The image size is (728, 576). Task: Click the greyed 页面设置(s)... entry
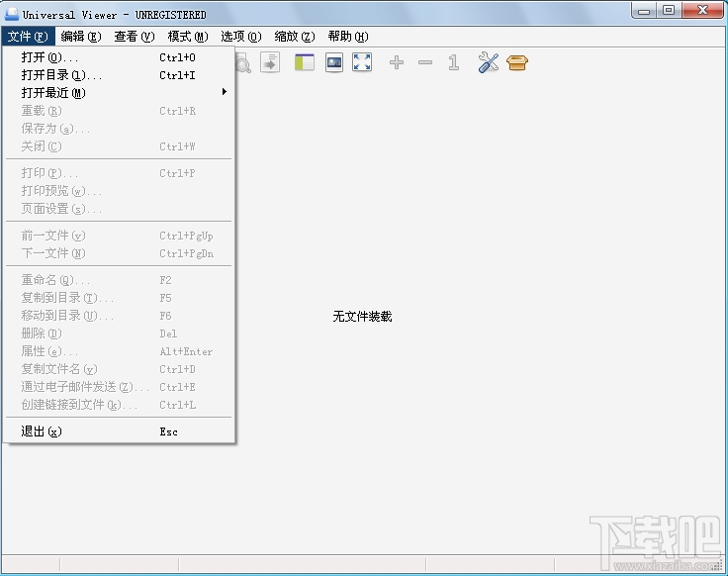click(119, 209)
